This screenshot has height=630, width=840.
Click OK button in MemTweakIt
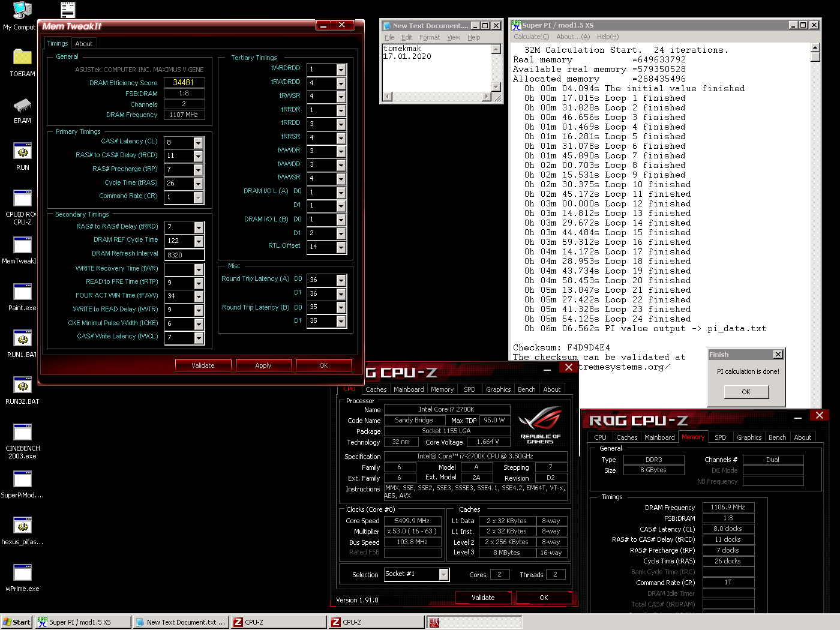pyautogui.click(x=323, y=365)
